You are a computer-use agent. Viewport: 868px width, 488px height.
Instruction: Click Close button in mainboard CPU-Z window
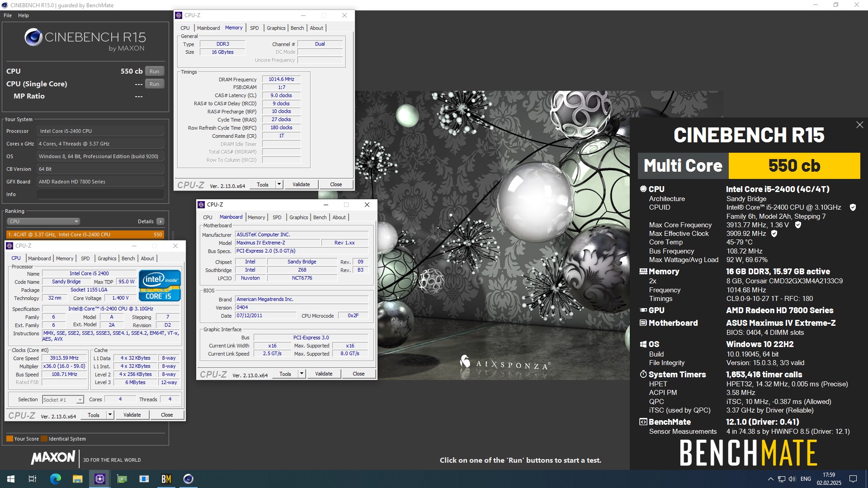[x=359, y=374]
